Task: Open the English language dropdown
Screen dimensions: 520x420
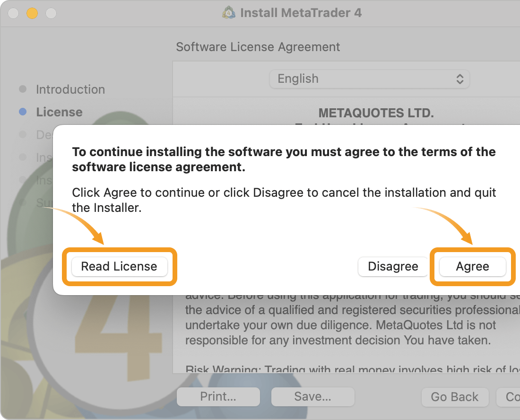Action: [x=370, y=79]
